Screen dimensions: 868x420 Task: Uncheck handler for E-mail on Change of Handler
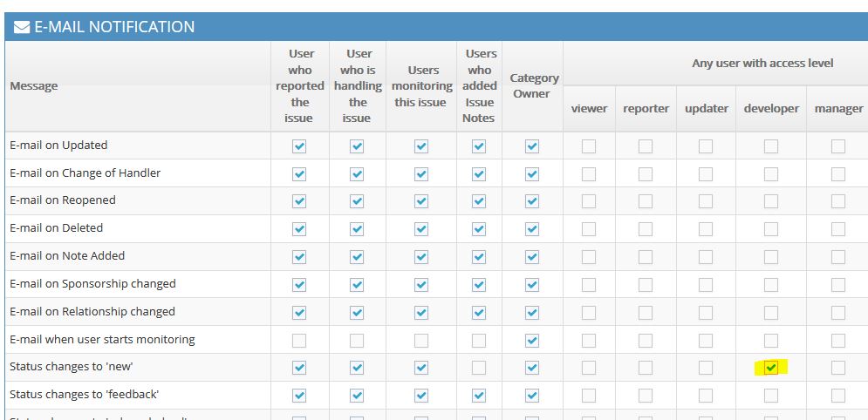click(x=357, y=174)
